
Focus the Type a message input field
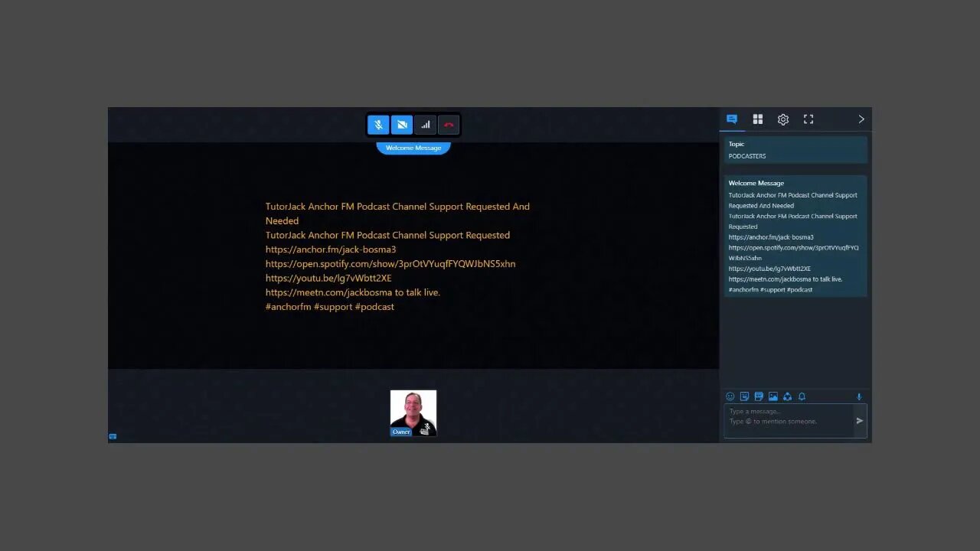[x=789, y=420]
